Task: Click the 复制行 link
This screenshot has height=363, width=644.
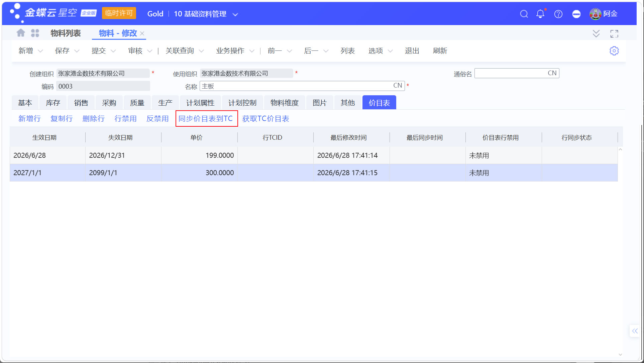Action: (x=62, y=119)
